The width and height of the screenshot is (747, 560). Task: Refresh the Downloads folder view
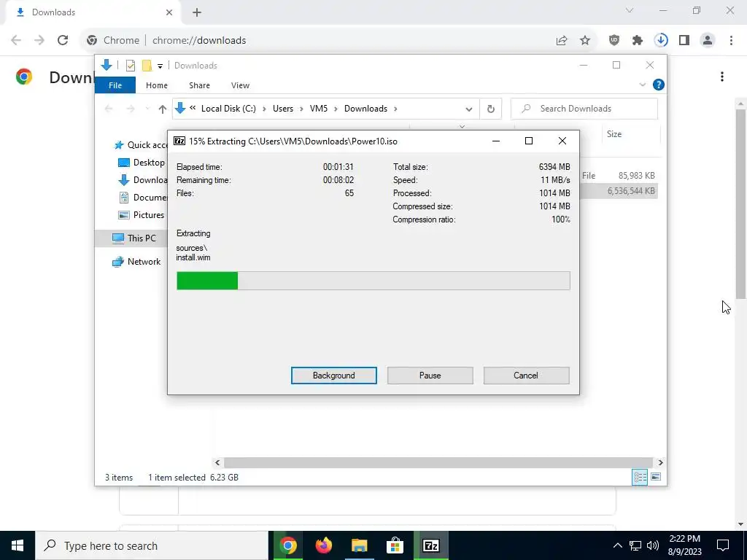tap(491, 109)
